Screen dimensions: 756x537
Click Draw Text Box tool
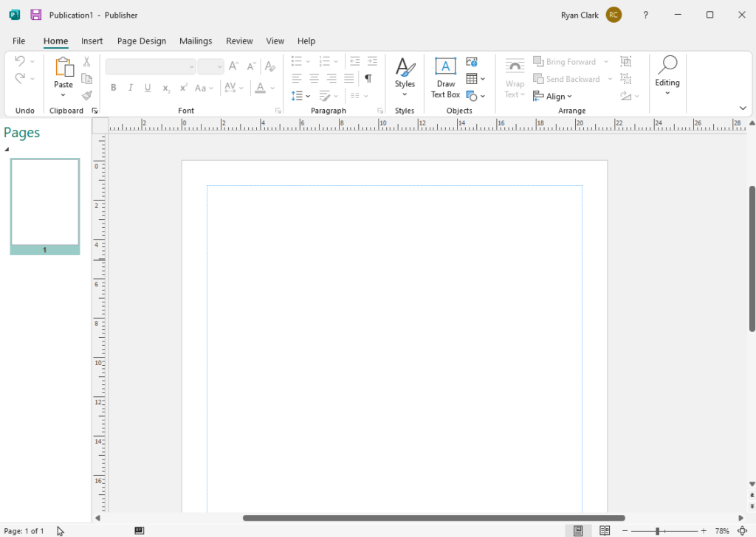pos(445,78)
